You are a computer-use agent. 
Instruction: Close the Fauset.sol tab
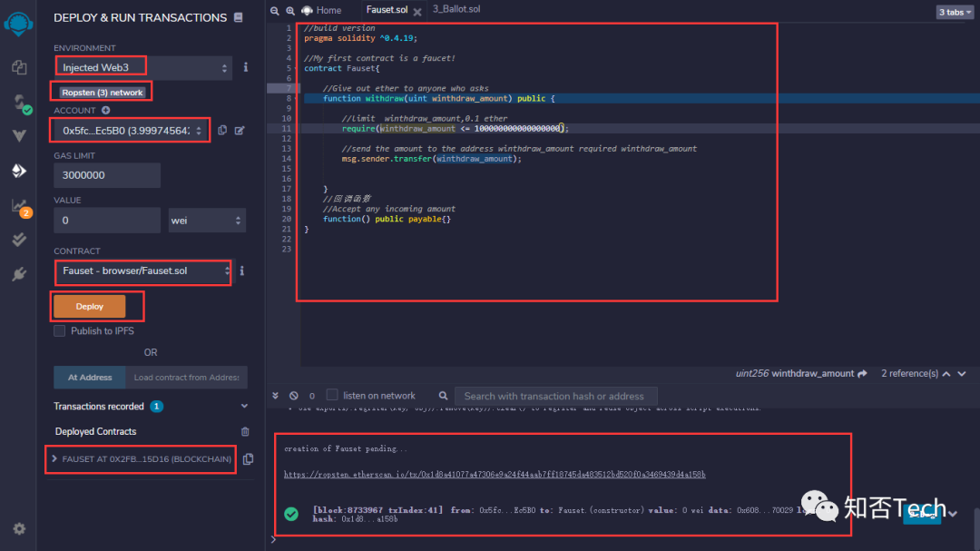417,11
